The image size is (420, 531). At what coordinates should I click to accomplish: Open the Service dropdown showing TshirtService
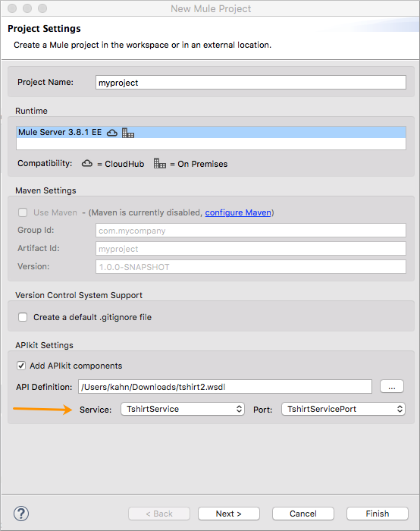pyautogui.click(x=183, y=409)
